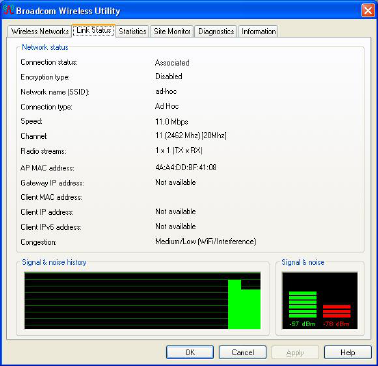Screen dimensions: 378x366
Task: Click the Broadcom Wireless Utility title icon
Action: tap(8, 10)
